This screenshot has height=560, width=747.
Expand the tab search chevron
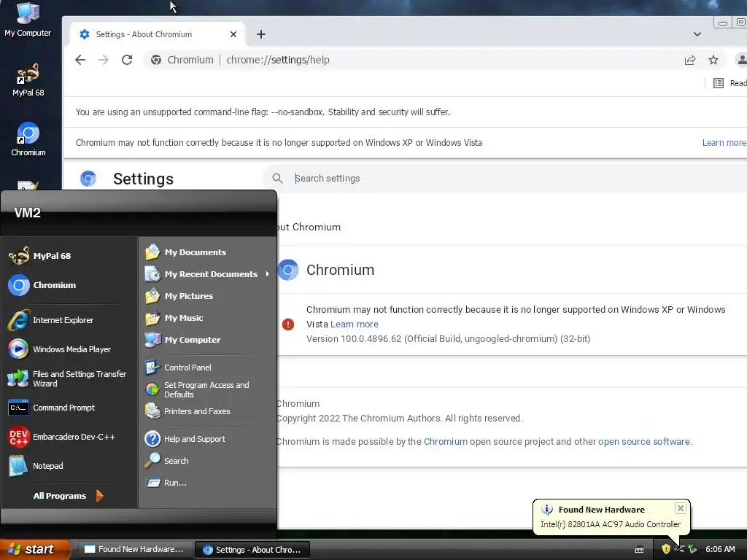(x=697, y=34)
